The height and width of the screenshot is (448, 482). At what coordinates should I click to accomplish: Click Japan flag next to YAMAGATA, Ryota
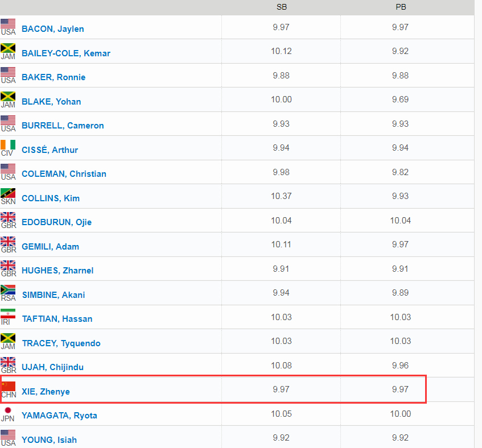click(x=8, y=410)
